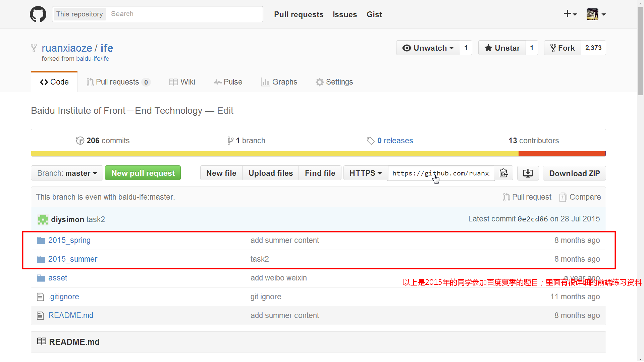Viewport: 644px width, 362px height.
Task: Switch to the Pull requests tab
Action: (x=118, y=82)
